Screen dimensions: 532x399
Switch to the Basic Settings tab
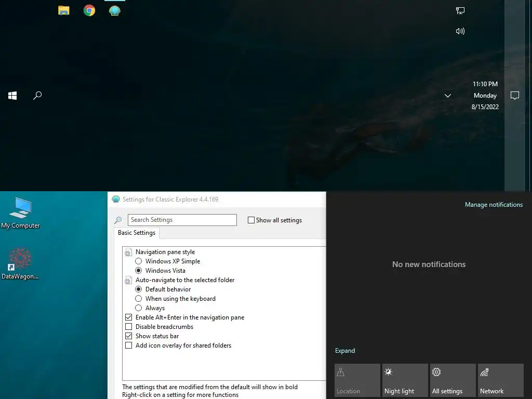(137, 233)
